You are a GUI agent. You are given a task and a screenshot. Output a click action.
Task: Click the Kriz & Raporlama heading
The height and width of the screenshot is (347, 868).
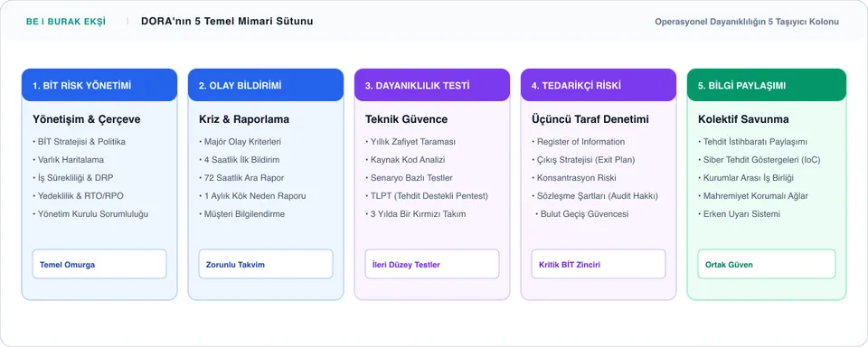pos(244,119)
